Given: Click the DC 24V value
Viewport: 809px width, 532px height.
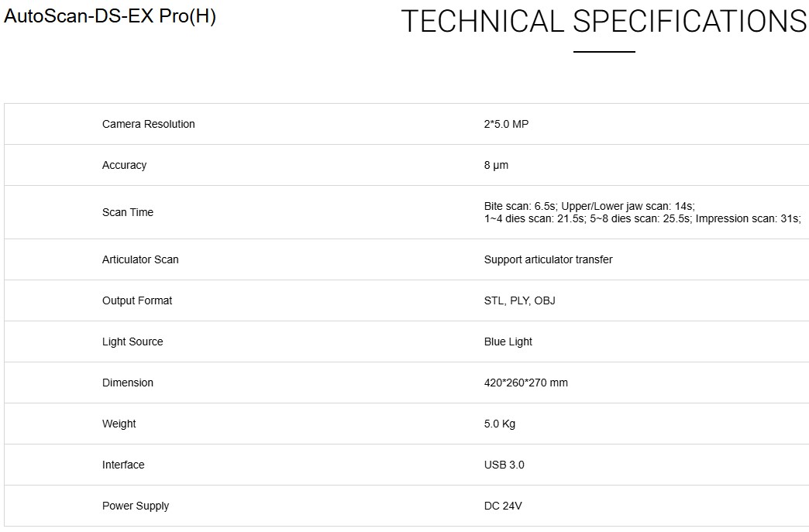Looking at the screenshot, I should [x=503, y=506].
